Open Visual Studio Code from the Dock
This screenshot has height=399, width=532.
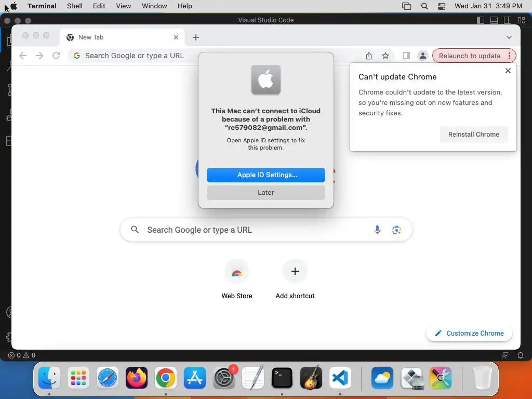click(340, 378)
